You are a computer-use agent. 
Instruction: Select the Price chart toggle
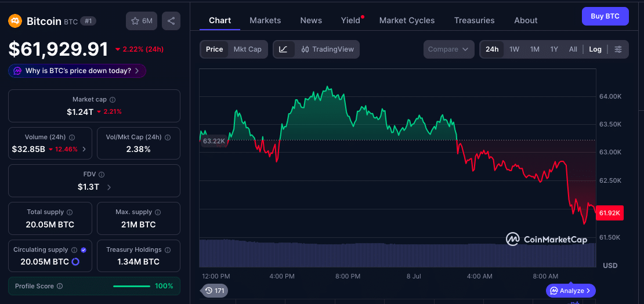[x=215, y=49]
